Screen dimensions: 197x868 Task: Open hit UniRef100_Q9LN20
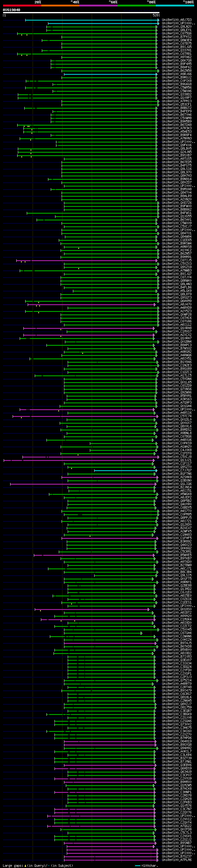click(x=177, y=26)
